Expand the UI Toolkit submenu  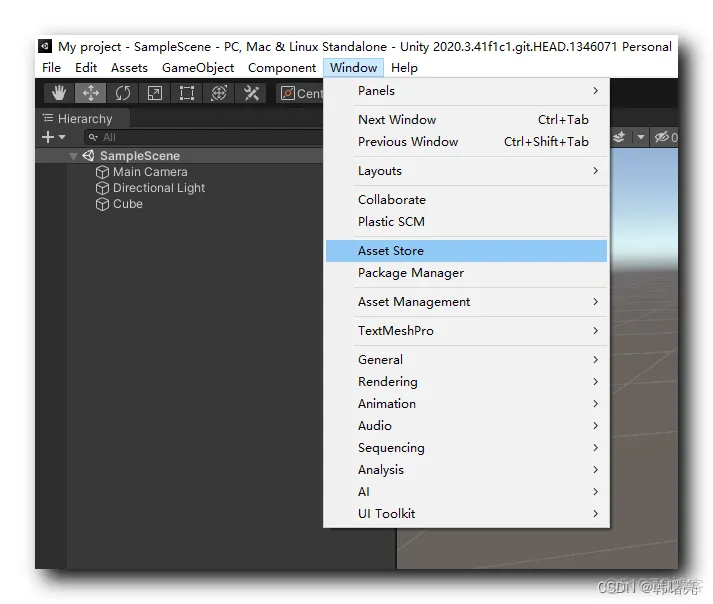(467, 514)
